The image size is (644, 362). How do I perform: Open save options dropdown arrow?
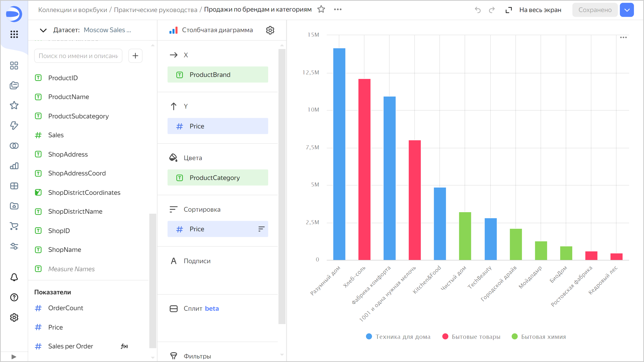point(627,10)
